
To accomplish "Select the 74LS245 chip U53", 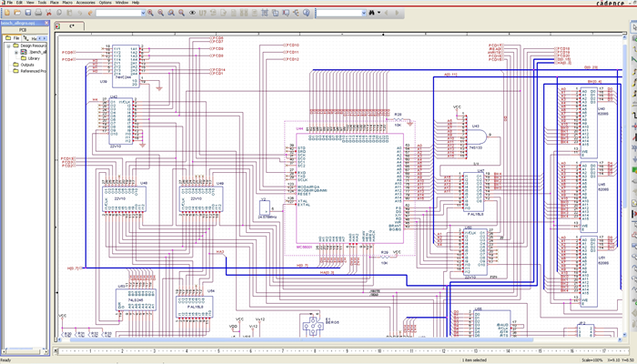I will pos(136,300).
